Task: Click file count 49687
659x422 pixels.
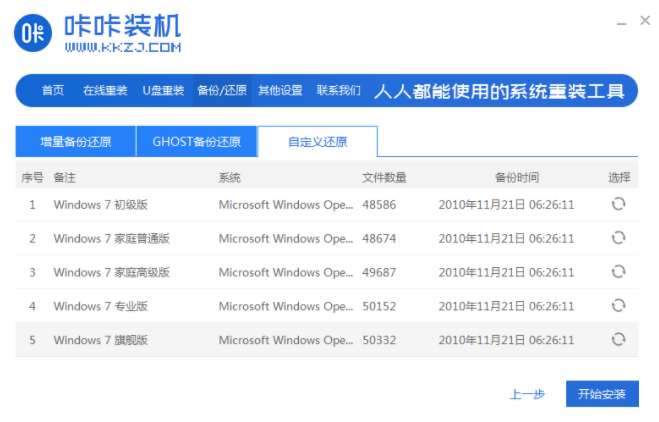Action: (379, 272)
